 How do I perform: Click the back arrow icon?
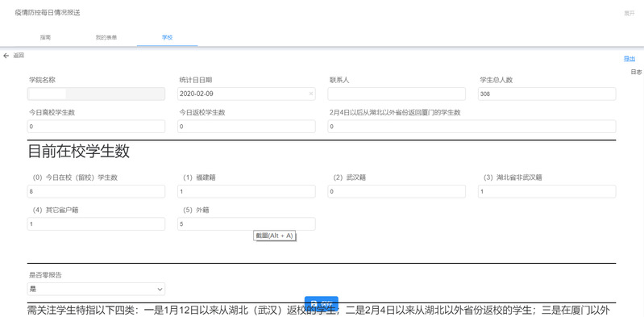tap(6, 56)
